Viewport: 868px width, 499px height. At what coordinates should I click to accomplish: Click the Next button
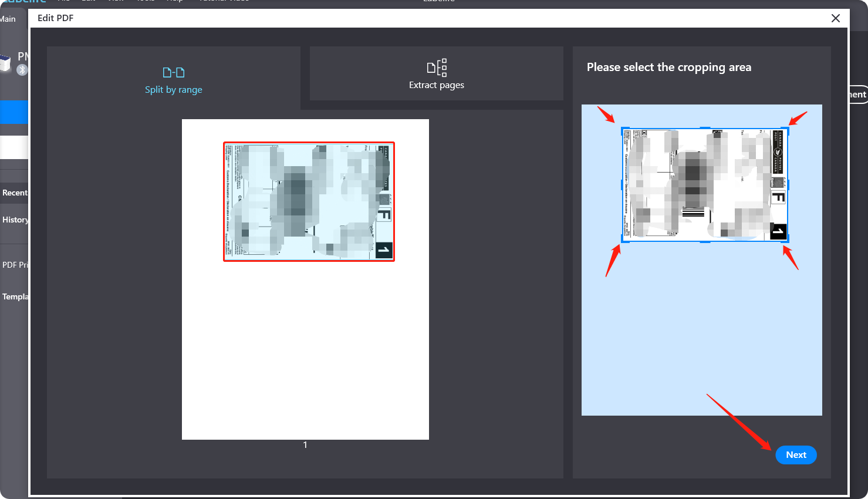click(796, 455)
